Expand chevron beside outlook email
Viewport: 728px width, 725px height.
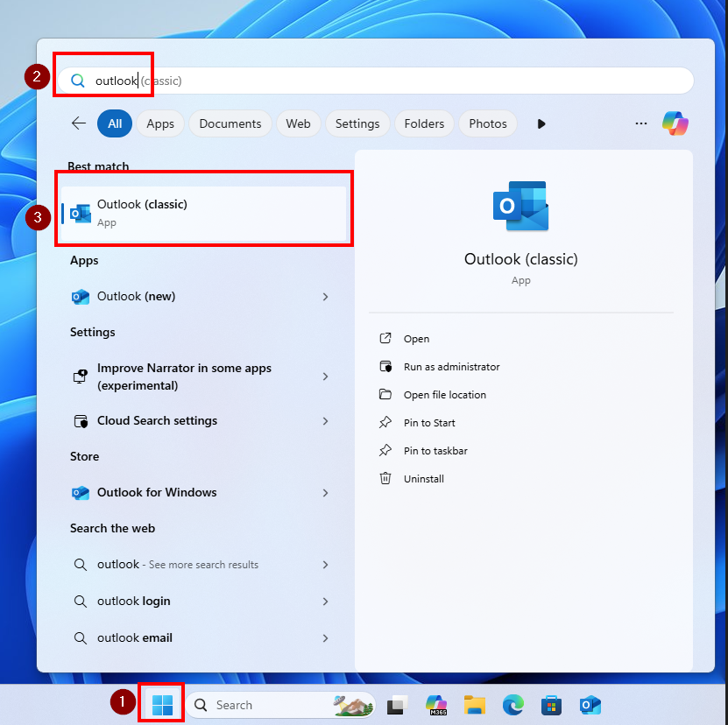326,638
